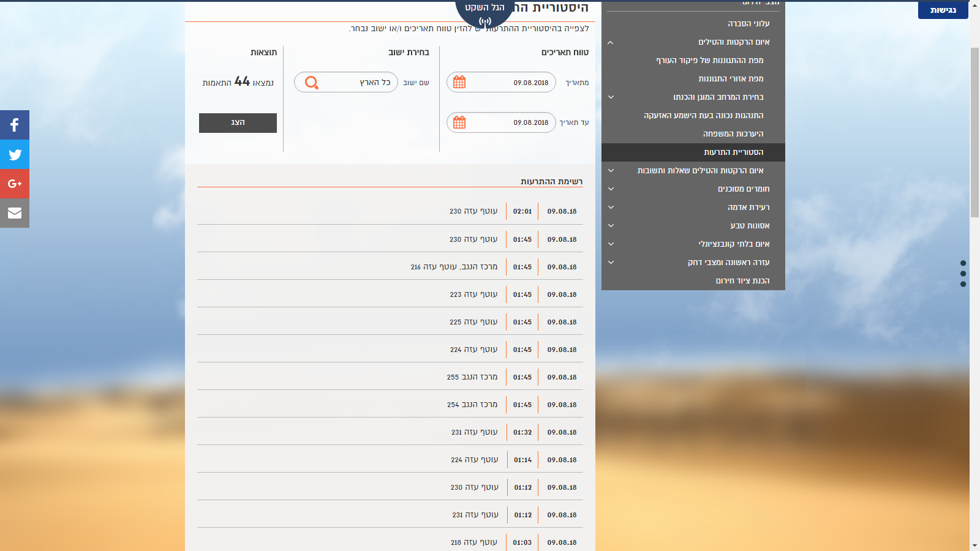Click the 'בחירת ישוב' settlement heading

409,53
